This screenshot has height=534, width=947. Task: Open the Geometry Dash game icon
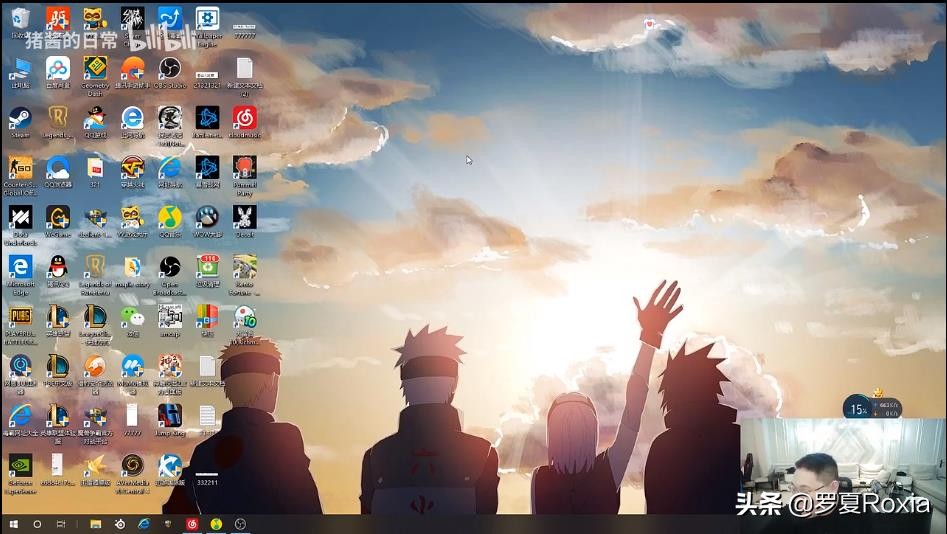tap(95, 68)
